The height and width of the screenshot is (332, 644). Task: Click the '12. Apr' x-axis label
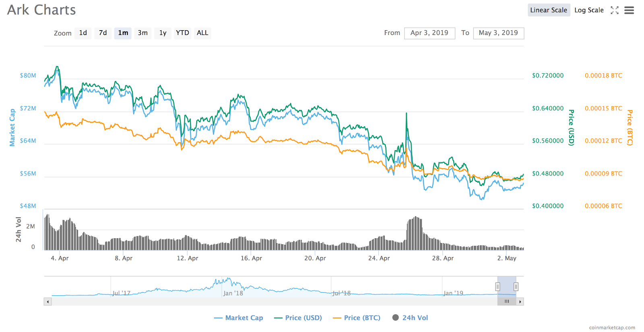pyautogui.click(x=188, y=258)
